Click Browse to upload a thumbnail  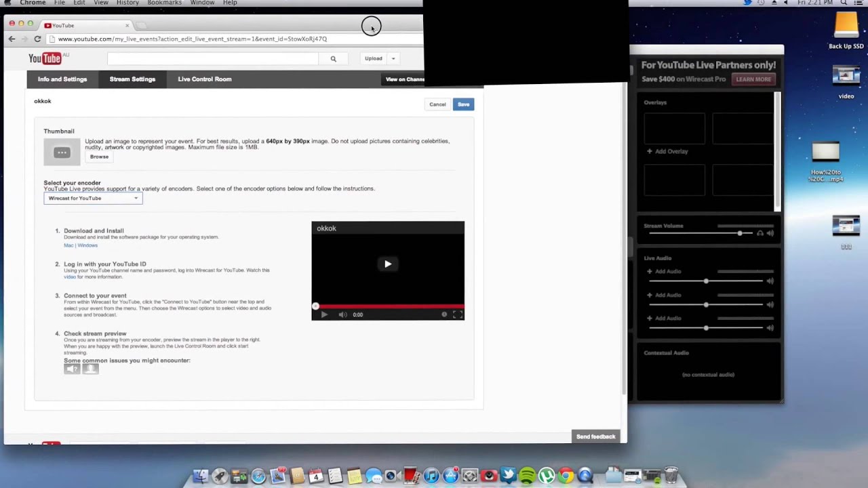pyautogui.click(x=99, y=157)
